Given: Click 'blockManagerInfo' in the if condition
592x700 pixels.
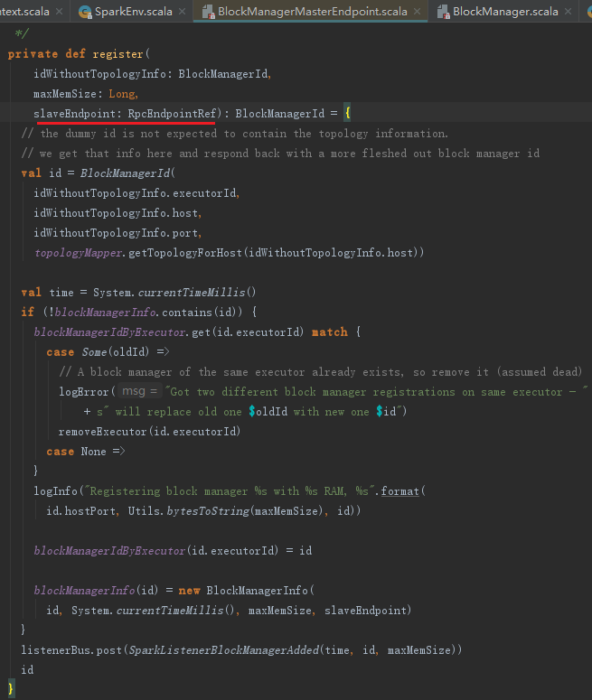Looking at the screenshot, I should 105,312.
